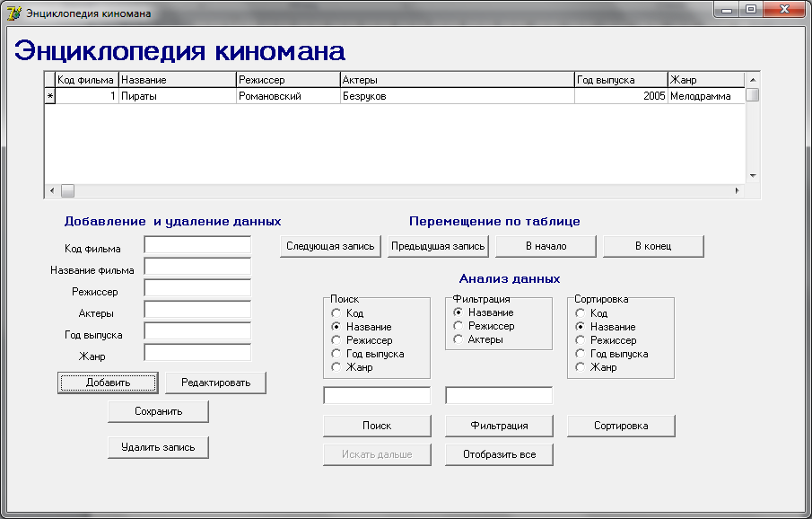This screenshot has width=812, height=519.
Task: Focus the Жанр input field
Action: click(x=197, y=353)
